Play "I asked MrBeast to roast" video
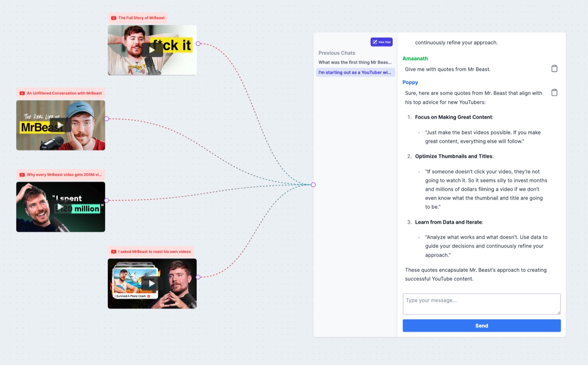The width and height of the screenshot is (588, 365). coord(152,283)
